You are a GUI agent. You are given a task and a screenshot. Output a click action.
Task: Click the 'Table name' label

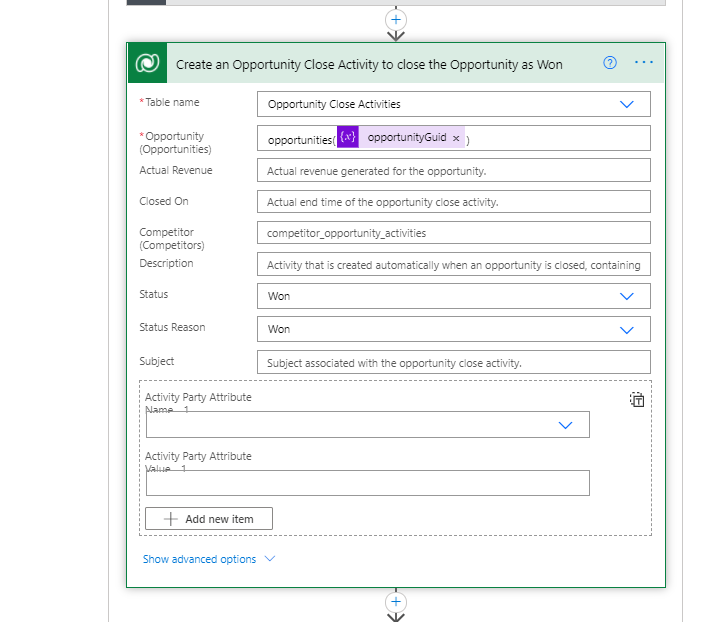[172, 102]
